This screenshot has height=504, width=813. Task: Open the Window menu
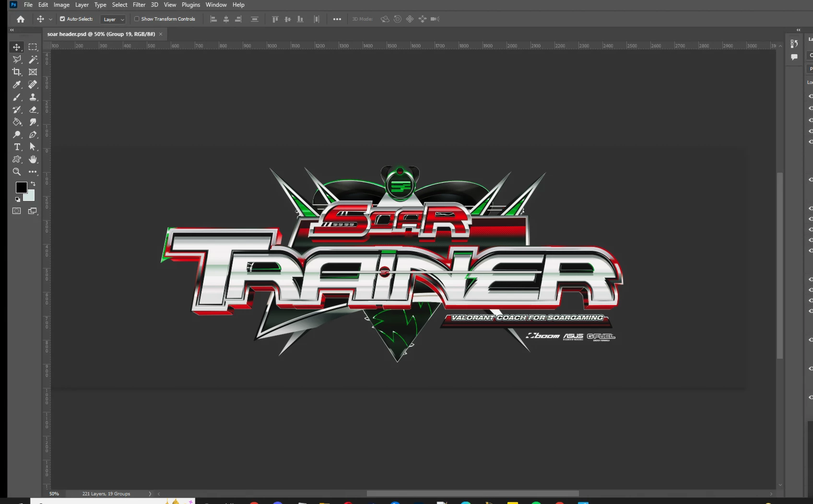(x=216, y=5)
